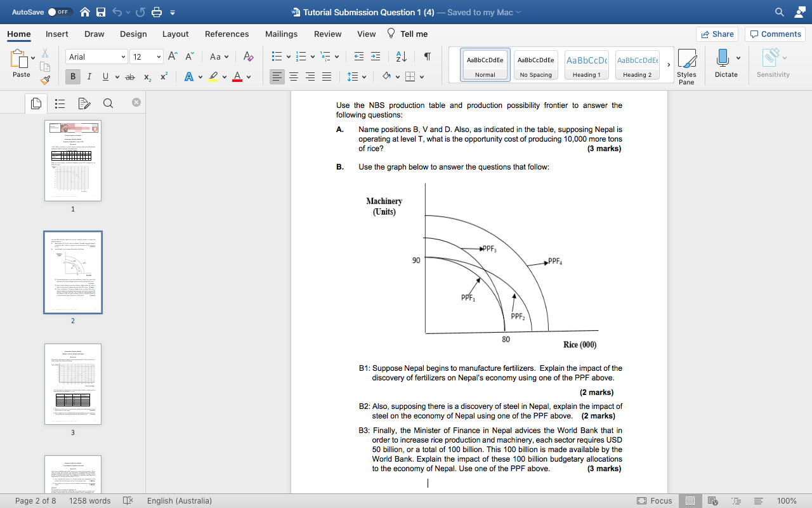Image resolution: width=812 pixels, height=508 pixels.
Task: Open the Customize Quick Access dropdown
Action: (x=173, y=13)
